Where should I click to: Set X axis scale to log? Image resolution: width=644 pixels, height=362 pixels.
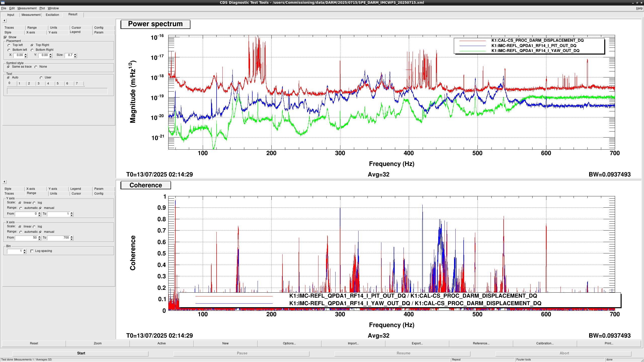(34, 227)
